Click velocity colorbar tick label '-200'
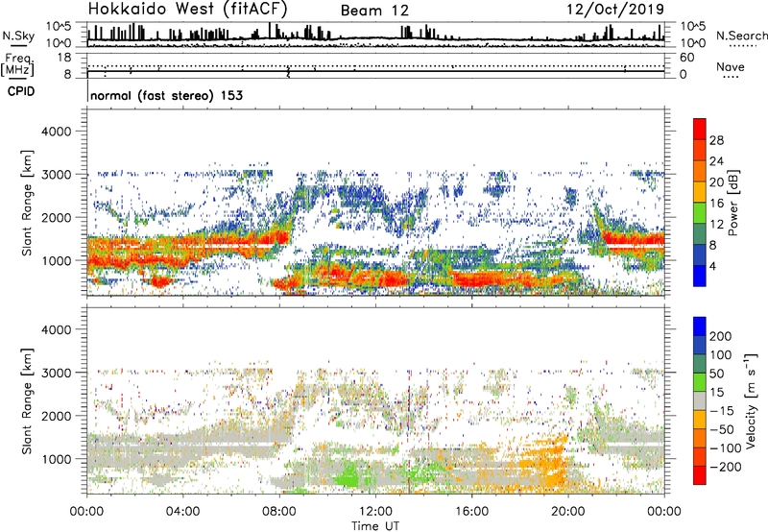Image resolution: width=768 pixels, height=532 pixels. tap(726, 467)
